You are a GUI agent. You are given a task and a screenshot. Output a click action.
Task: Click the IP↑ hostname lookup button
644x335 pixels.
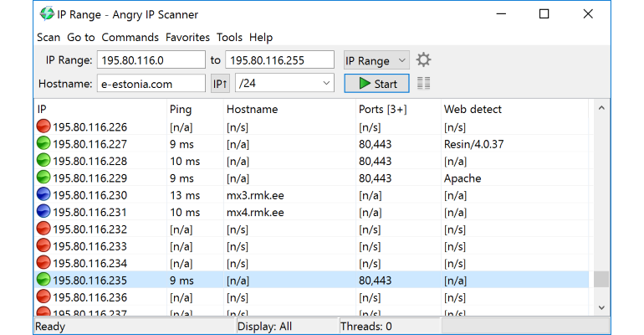tap(220, 84)
